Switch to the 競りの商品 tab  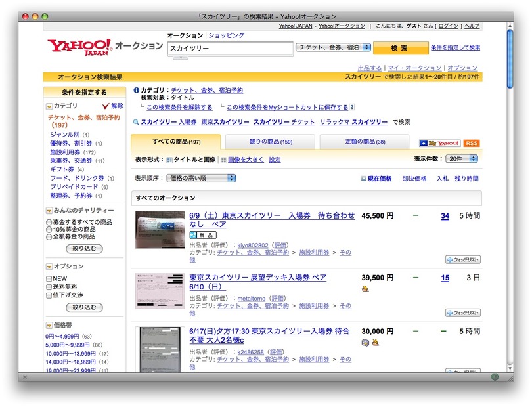pos(271,142)
